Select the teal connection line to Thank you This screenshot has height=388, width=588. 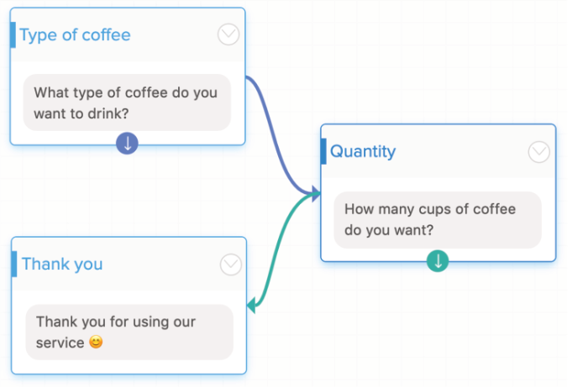[276, 245]
